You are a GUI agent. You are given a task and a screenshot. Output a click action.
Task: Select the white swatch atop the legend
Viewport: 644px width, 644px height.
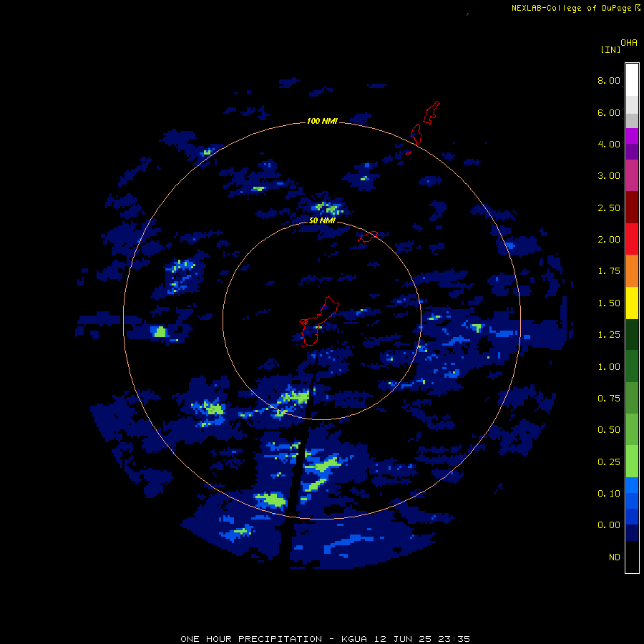coord(632,80)
